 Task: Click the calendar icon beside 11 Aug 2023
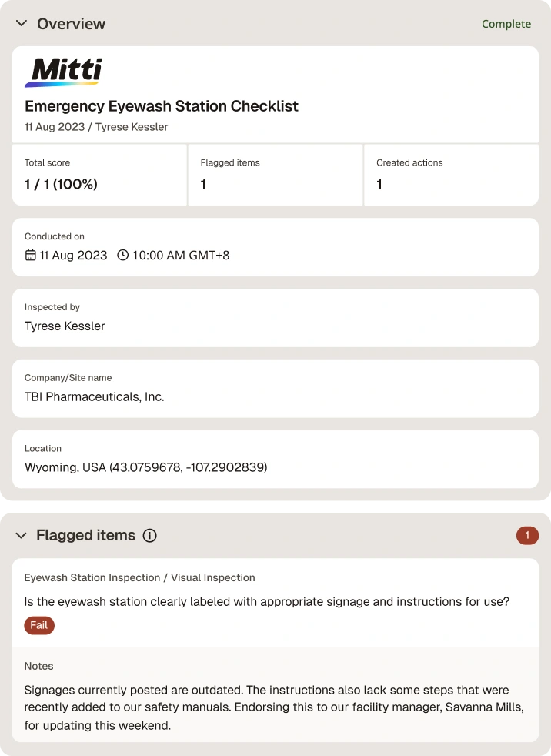tap(30, 255)
